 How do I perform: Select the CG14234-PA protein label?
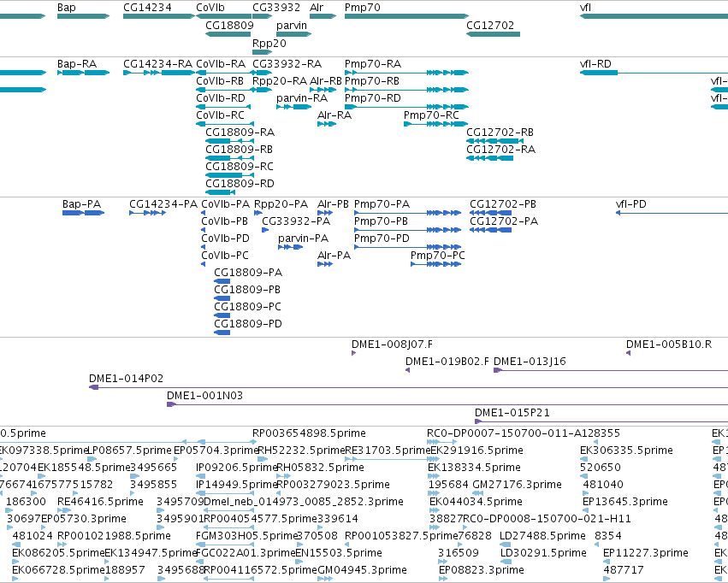tap(163, 204)
